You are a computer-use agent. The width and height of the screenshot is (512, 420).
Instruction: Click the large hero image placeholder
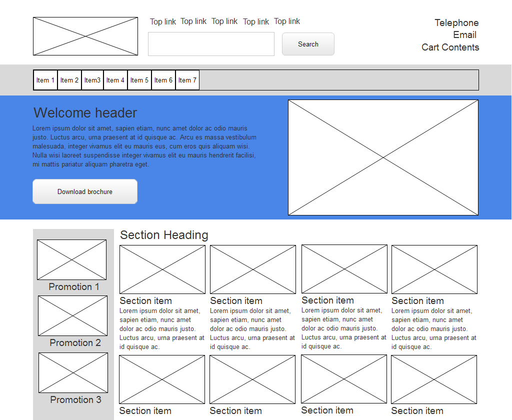pos(383,157)
